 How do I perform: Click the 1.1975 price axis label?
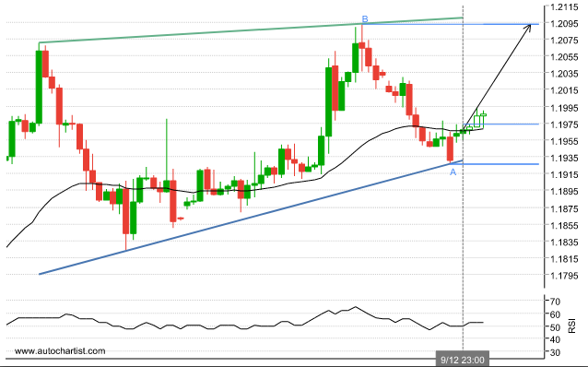pyautogui.click(x=564, y=124)
